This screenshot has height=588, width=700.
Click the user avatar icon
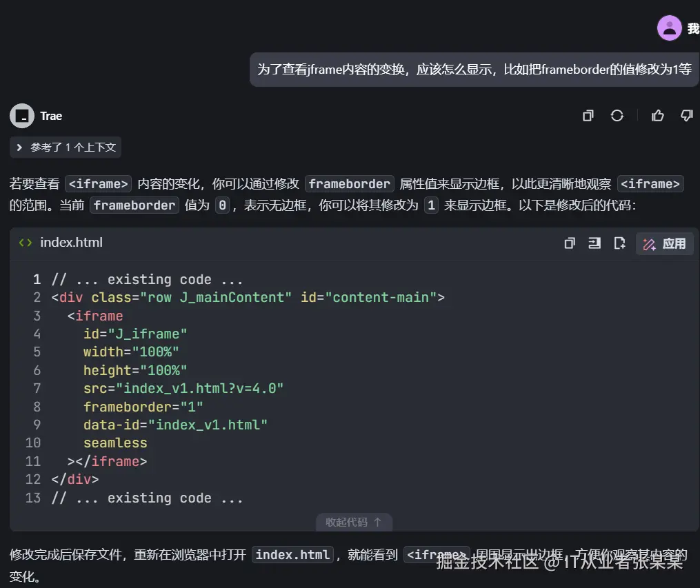(x=669, y=28)
